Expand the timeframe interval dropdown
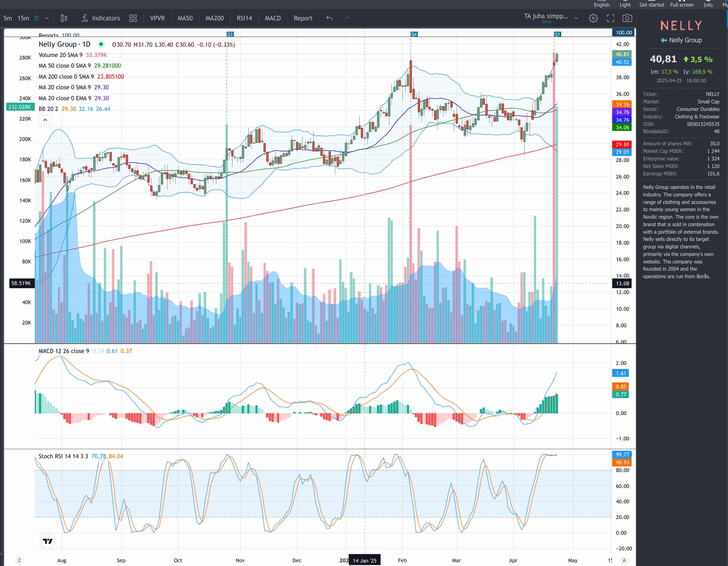Viewport: 728px width, 566px height. click(x=47, y=18)
